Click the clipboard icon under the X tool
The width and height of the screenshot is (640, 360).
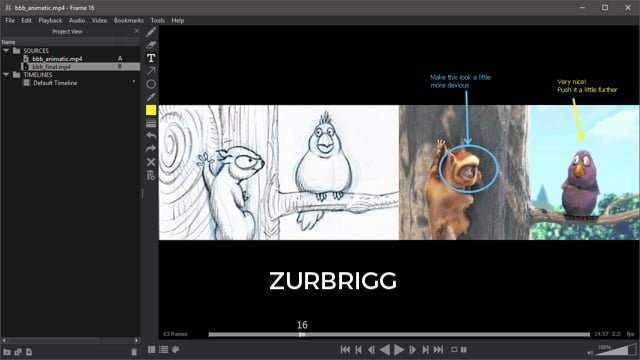(x=151, y=175)
